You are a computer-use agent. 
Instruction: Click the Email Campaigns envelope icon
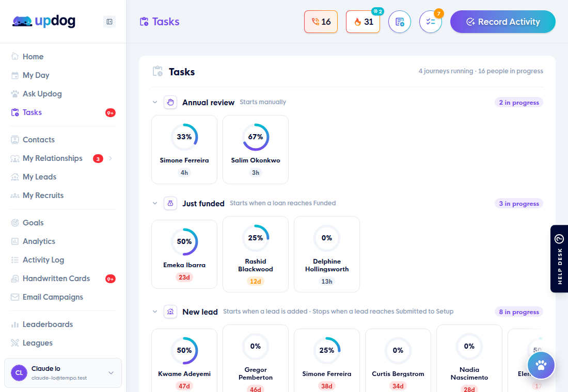15,297
